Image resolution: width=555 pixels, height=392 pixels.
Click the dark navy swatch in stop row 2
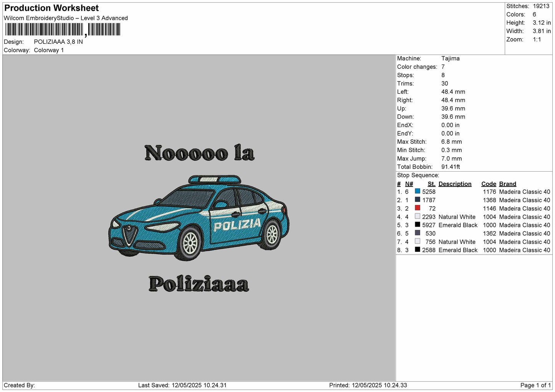417,200
